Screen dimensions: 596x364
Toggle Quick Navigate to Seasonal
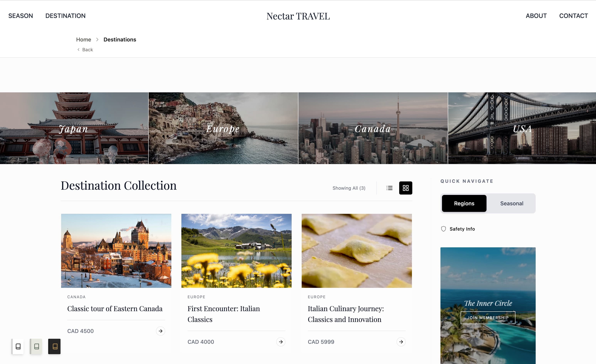coord(512,203)
